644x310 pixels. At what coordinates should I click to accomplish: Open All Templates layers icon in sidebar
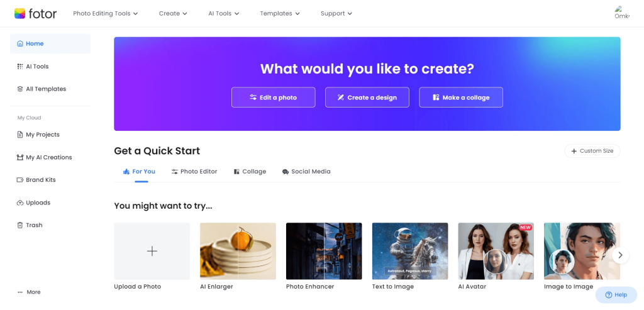click(20, 89)
